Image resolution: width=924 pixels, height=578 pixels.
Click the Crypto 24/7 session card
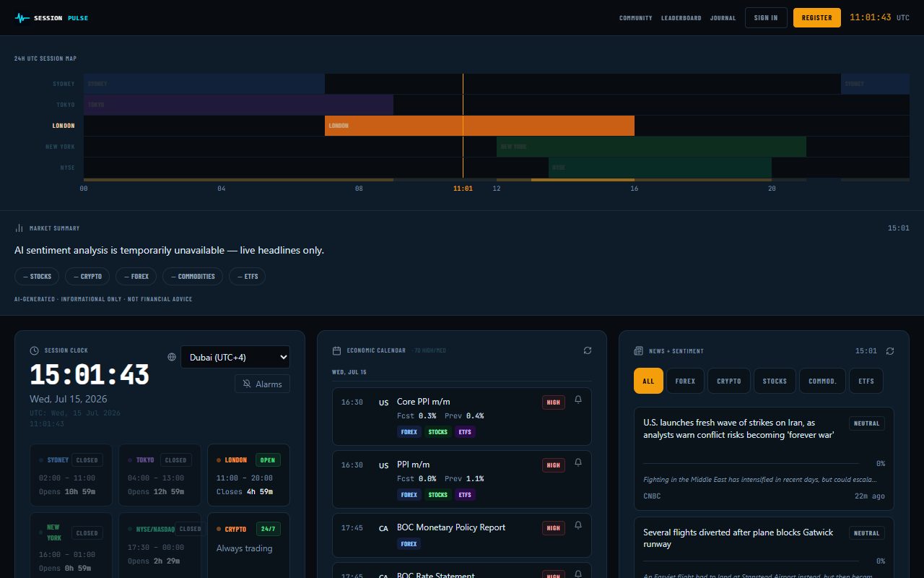tap(248, 545)
